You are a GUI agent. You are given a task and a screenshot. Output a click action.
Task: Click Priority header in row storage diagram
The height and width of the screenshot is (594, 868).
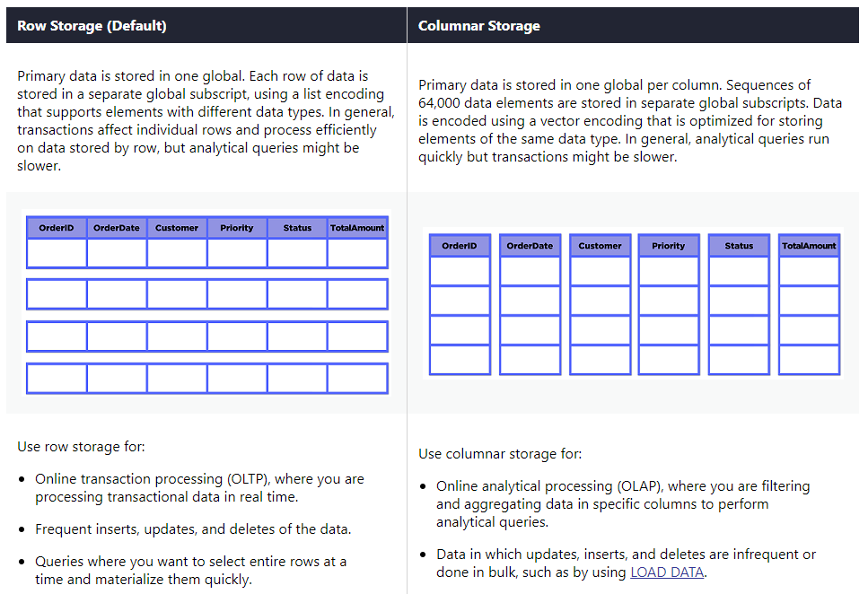point(237,228)
